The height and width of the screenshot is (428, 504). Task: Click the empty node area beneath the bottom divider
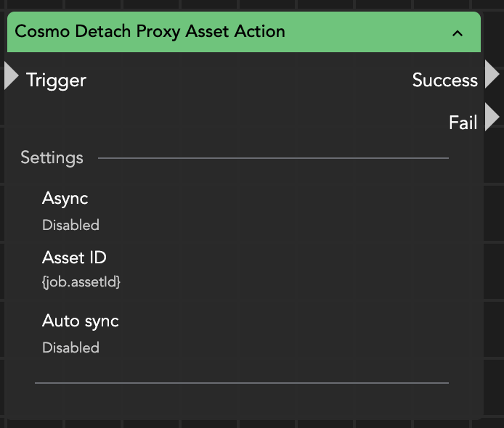[x=241, y=401]
